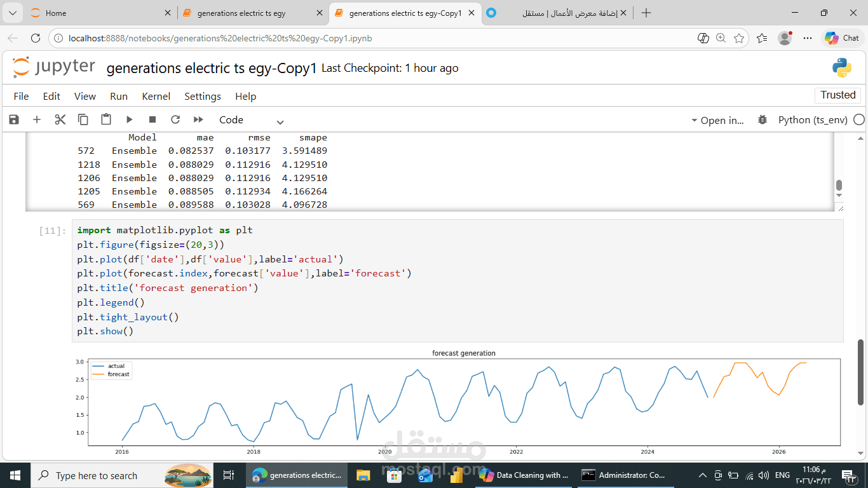Paste cell from clipboard in the toolbar
Image resolution: width=868 pixels, height=488 pixels.
pyautogui.click(x=106, y=119)
